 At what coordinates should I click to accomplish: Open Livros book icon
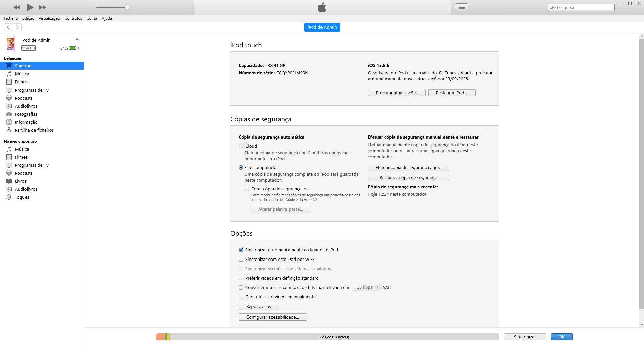(9, 181)
